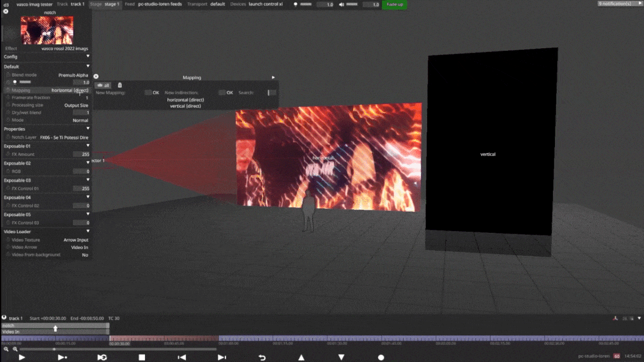Open the Stage 'stage 1' menu
The width and height of the screenshot is (644, 362).
tap(105, 4)
